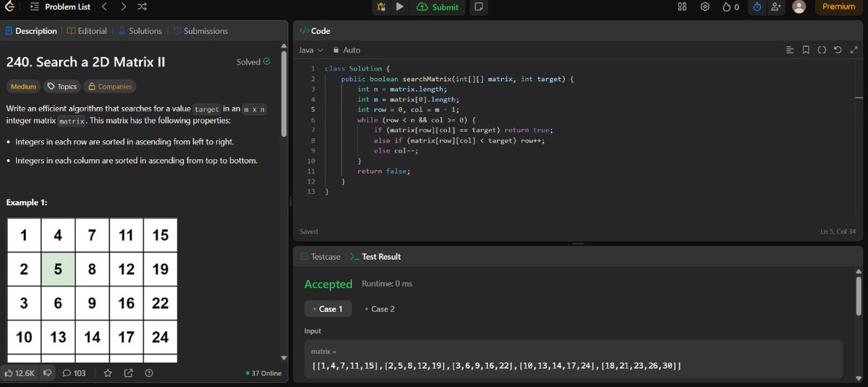Select Case 1
Screen dimensions: 868x387
328,309
